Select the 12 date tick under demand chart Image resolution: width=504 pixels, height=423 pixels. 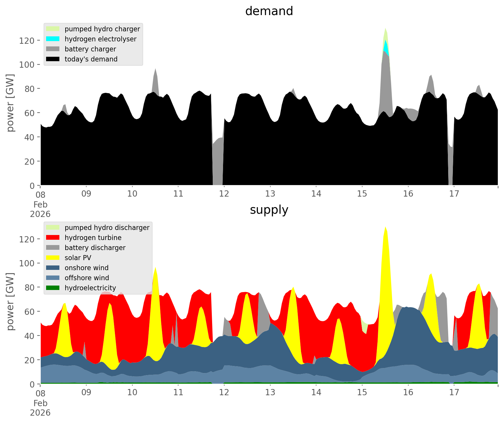tap(224, 194)
